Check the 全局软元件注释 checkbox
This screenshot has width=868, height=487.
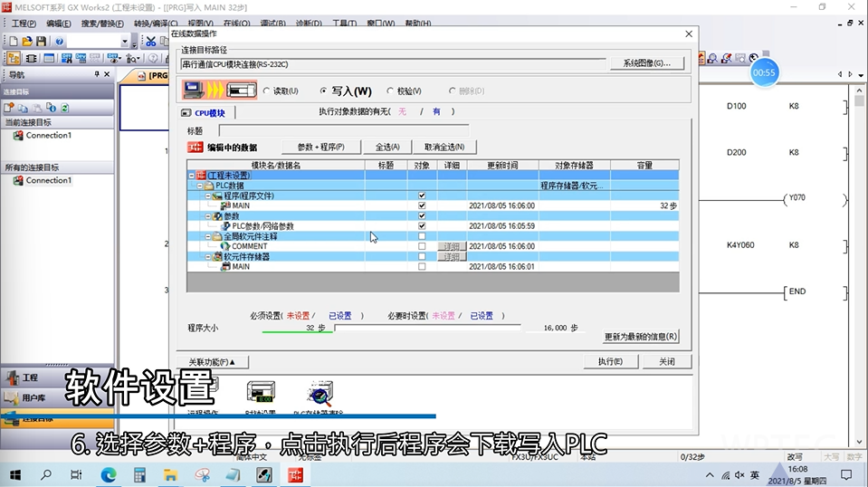(422, 236)
